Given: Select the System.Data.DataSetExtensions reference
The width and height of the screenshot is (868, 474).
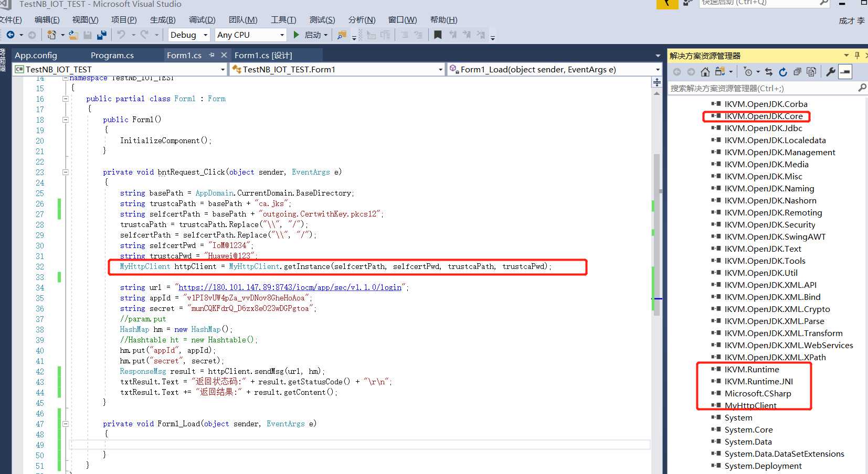Looking at the screenshot, I should (785, 454).
